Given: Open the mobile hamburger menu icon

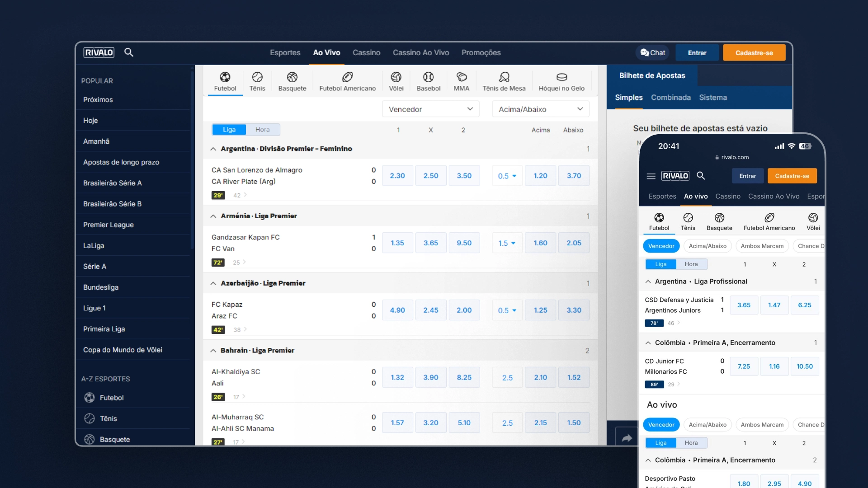Looking at the screenshot, I should coord(651,176).
